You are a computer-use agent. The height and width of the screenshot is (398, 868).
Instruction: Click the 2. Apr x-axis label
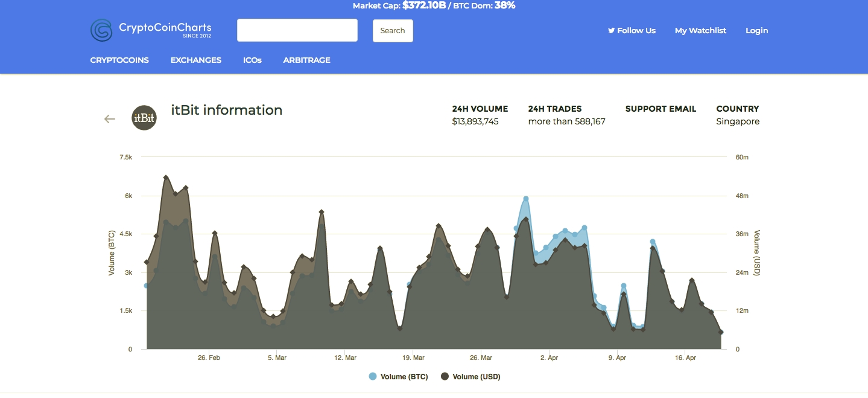point(550,358)
